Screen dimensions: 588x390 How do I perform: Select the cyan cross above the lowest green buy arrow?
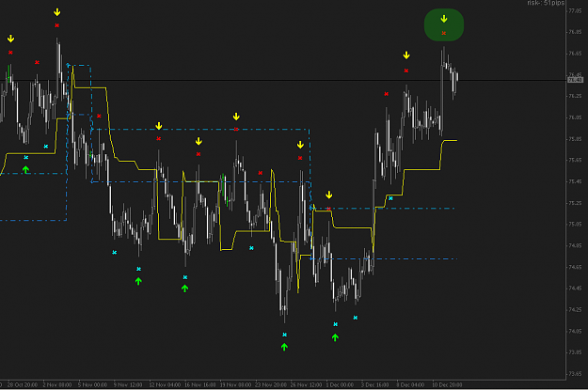click(285, 335)
